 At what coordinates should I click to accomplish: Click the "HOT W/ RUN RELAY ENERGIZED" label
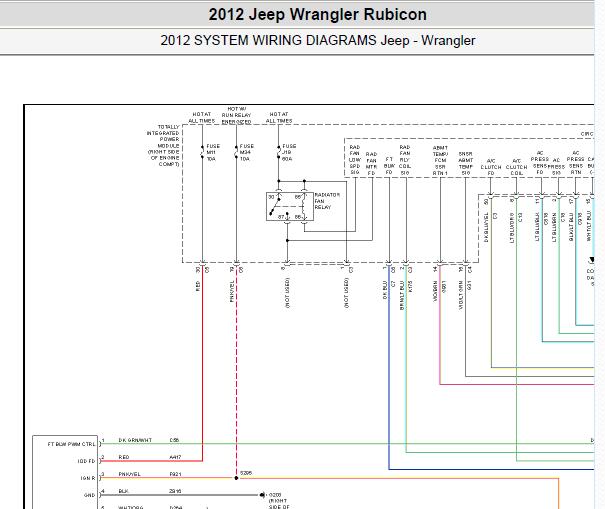237,115
